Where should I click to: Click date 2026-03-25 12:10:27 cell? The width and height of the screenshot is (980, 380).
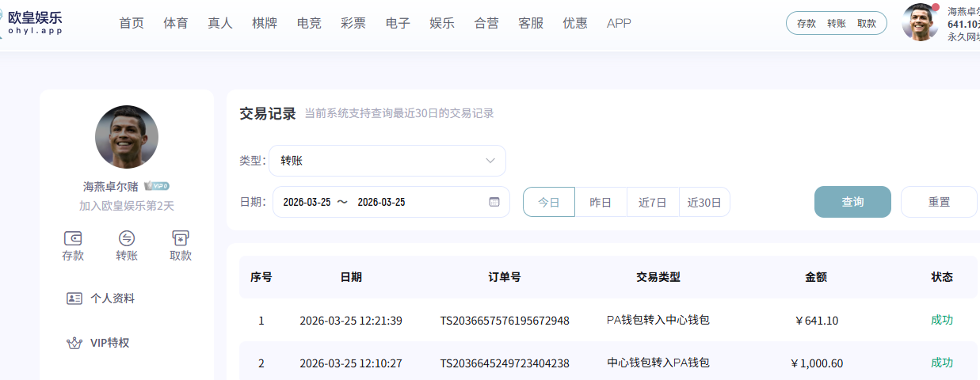(x=351, y=363)
